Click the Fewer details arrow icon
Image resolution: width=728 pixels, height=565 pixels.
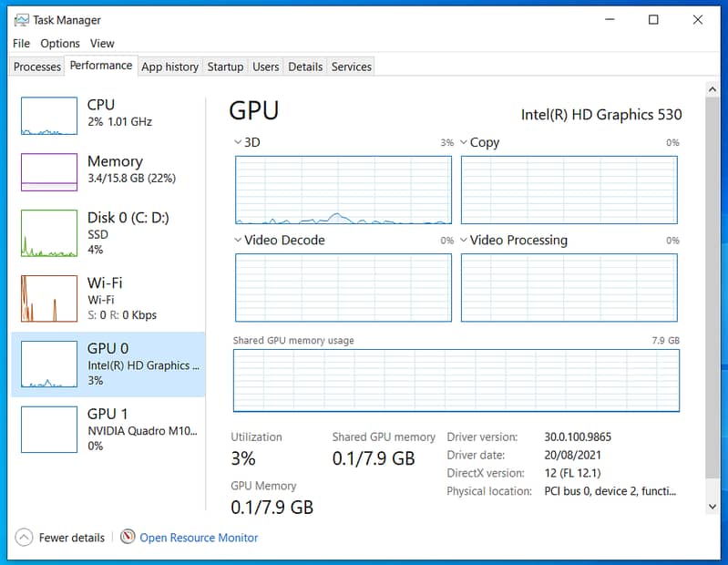(24, 538)
